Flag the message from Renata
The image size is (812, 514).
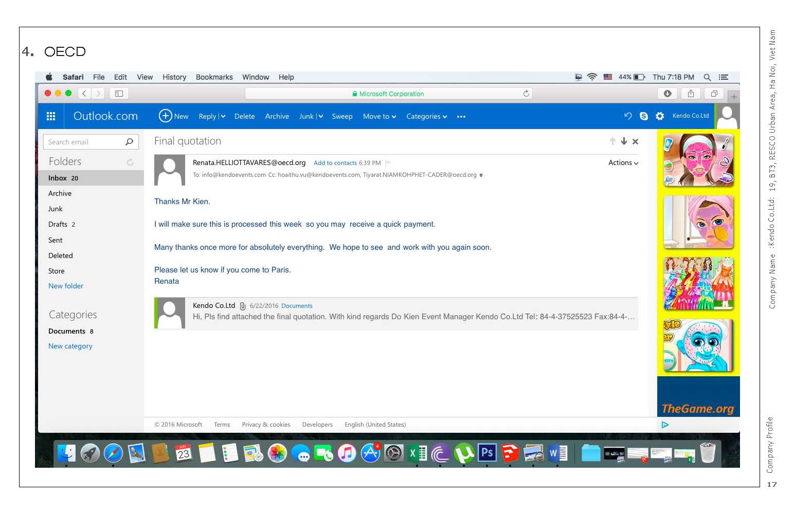coord(388,163)
